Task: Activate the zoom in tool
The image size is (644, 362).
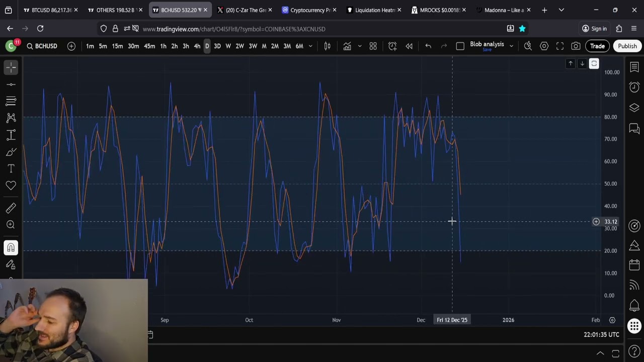Action: [11, 225]
